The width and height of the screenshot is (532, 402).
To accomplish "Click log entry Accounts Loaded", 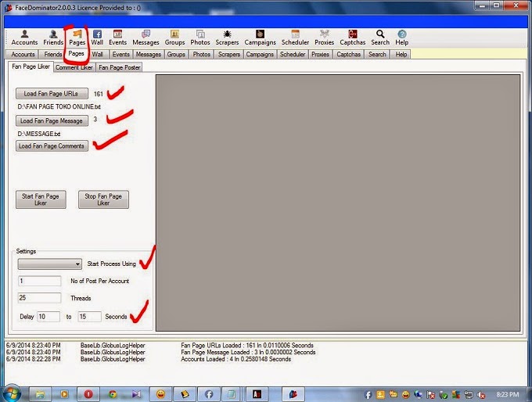I will click(x=235, y=359).
